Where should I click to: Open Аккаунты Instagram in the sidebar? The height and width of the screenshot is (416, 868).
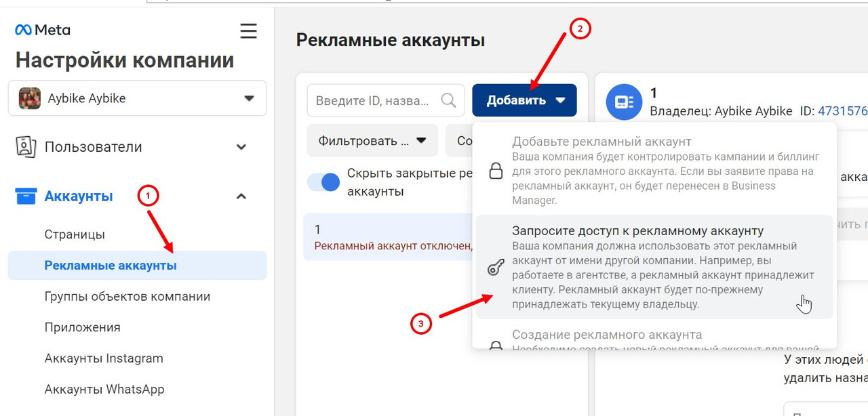(104, 358)
